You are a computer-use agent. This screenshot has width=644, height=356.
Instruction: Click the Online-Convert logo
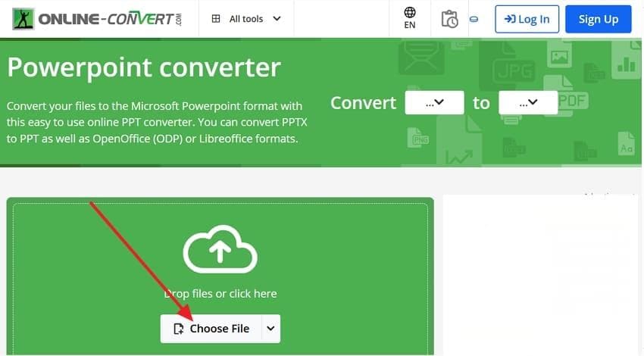point(97,19)
